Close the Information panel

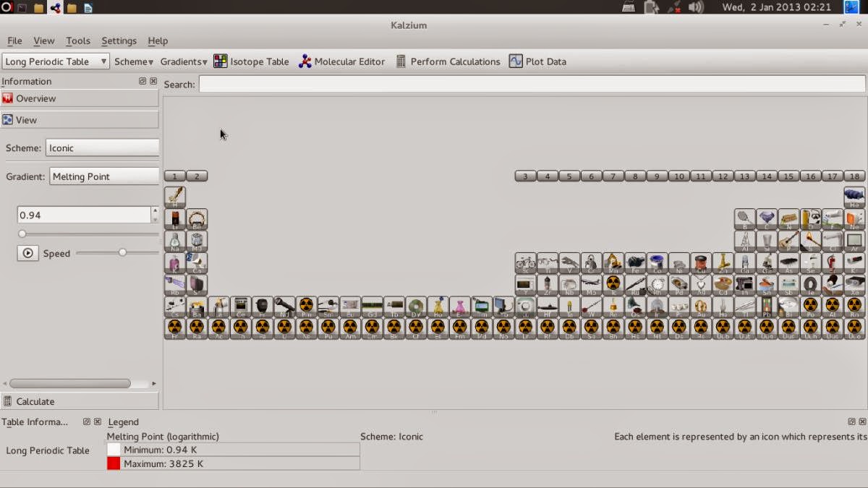click(x=153, y=81)
